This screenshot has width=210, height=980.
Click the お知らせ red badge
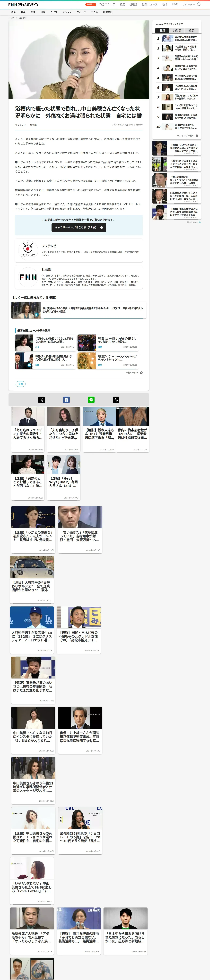pos(91,5)
